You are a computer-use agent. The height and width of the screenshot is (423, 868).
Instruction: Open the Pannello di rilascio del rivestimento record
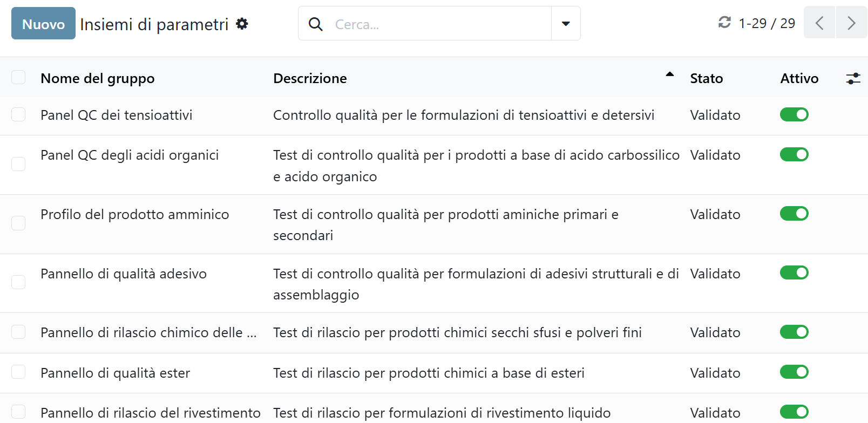(x=150, y=413)
